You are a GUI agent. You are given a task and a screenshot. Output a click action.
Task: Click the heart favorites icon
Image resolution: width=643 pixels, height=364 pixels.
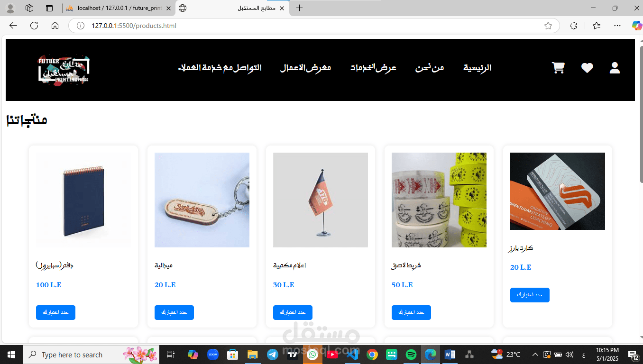(x=587, y=68)
